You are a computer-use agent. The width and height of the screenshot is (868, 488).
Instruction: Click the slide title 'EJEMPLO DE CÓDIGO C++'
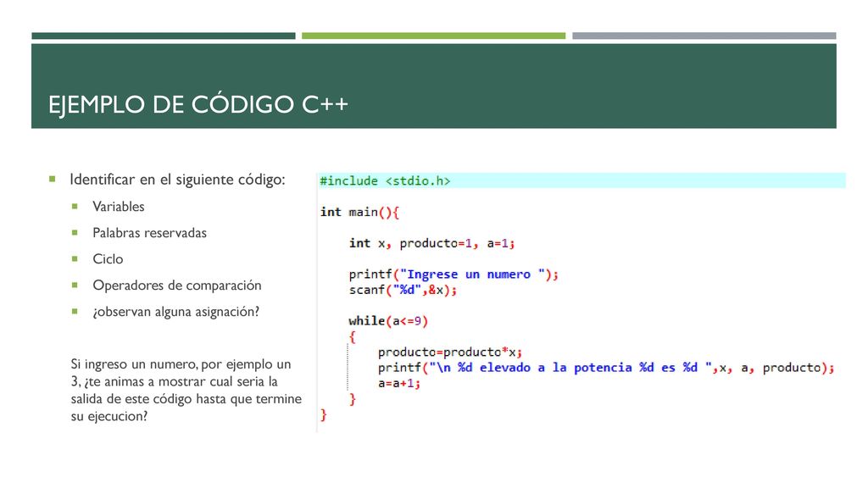pos(198,104)
